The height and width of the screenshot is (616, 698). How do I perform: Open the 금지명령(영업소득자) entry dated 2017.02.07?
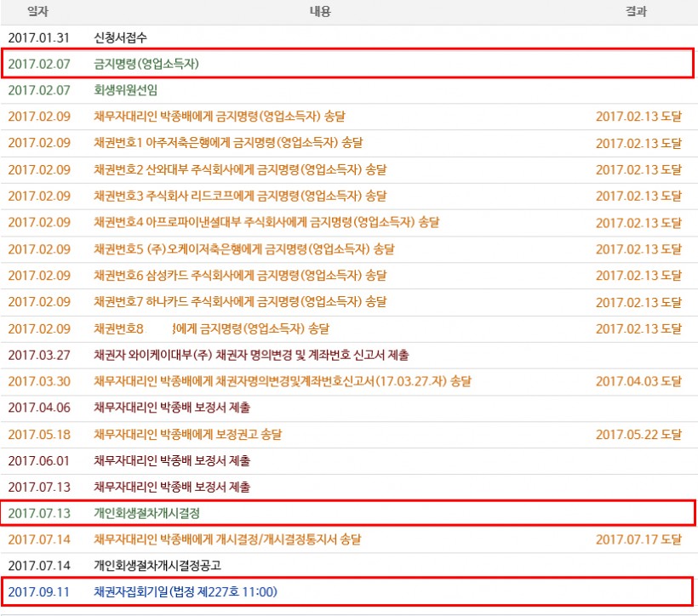[146, 64]
